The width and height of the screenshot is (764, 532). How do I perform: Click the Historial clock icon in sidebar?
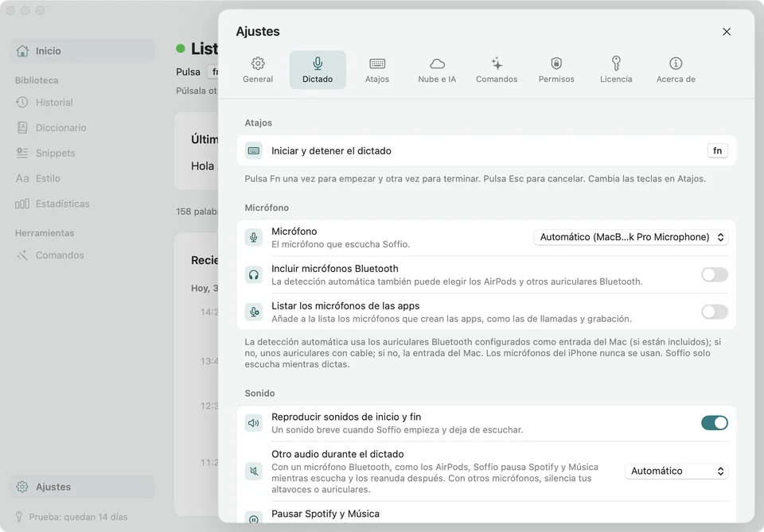click(x=22, y=103)
